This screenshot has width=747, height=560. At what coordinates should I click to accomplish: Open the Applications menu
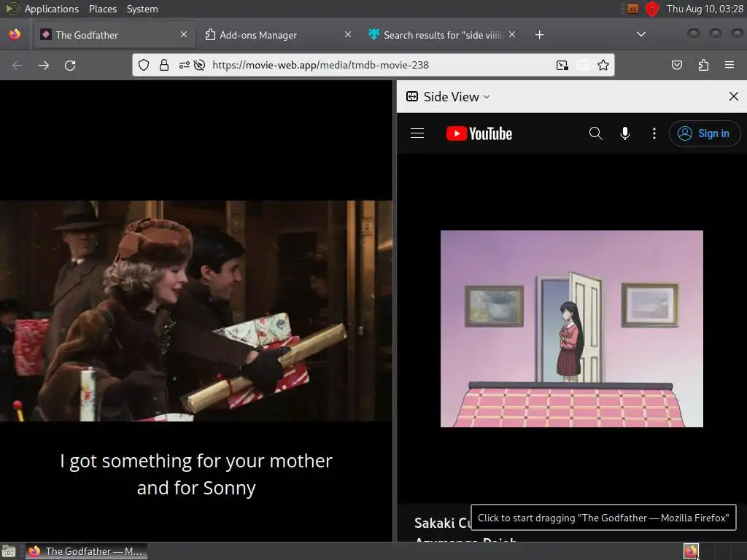pos(52,9)
